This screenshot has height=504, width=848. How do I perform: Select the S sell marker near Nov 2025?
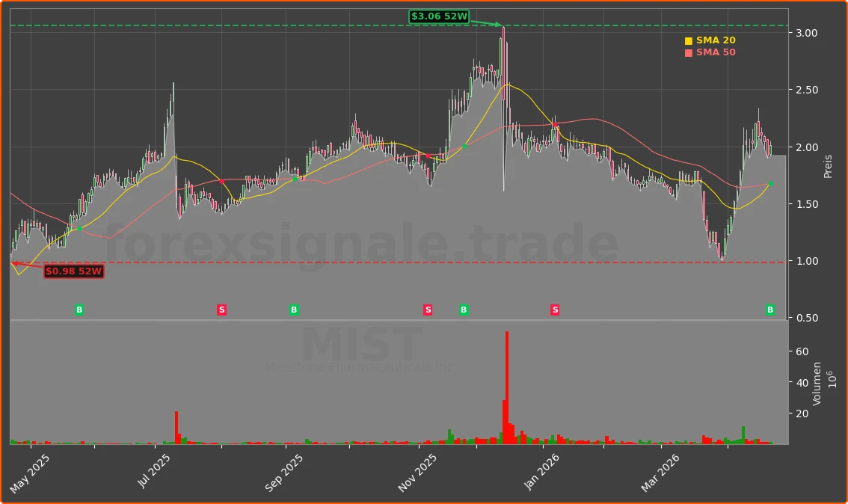tap(428, 310)
